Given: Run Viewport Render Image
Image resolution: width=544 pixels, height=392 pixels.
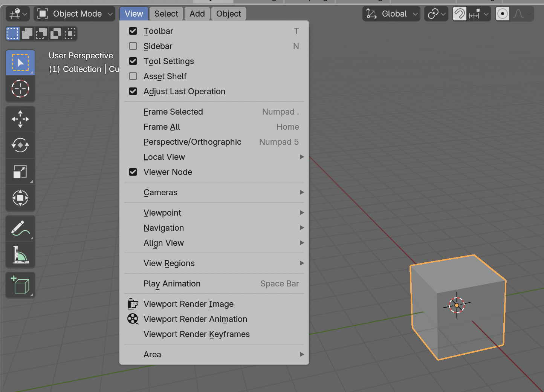Looking at the screenshot, I should pos(214,304).
